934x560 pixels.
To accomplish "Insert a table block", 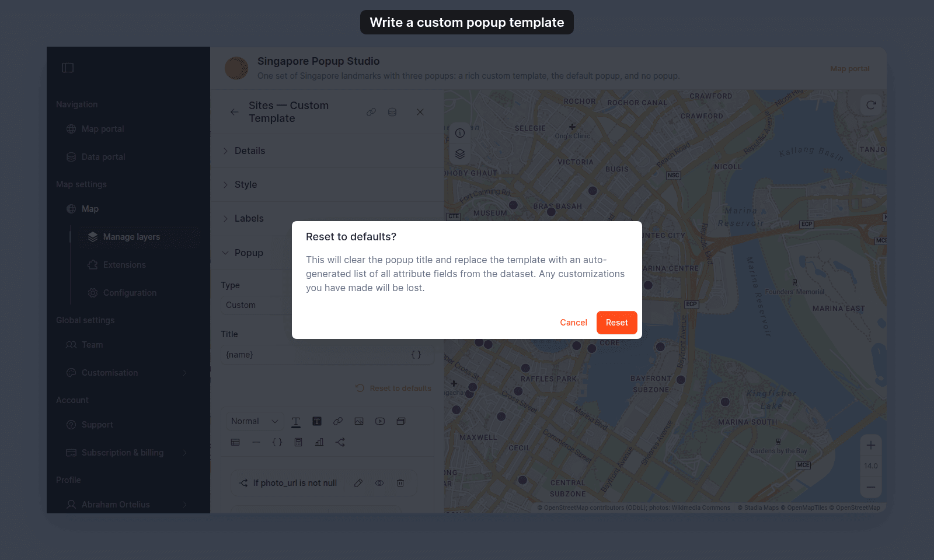I will pos(235,442).
